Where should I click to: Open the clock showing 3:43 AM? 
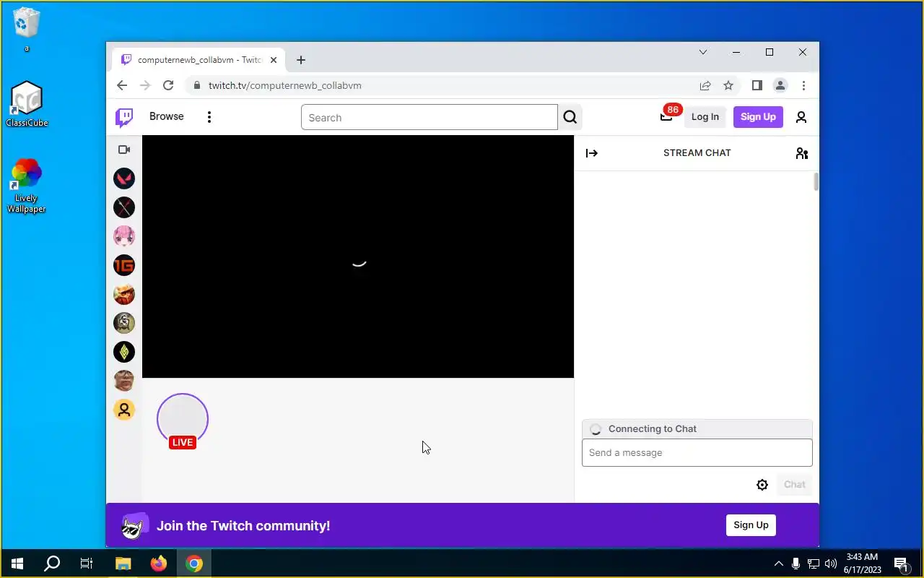(863, 564)
